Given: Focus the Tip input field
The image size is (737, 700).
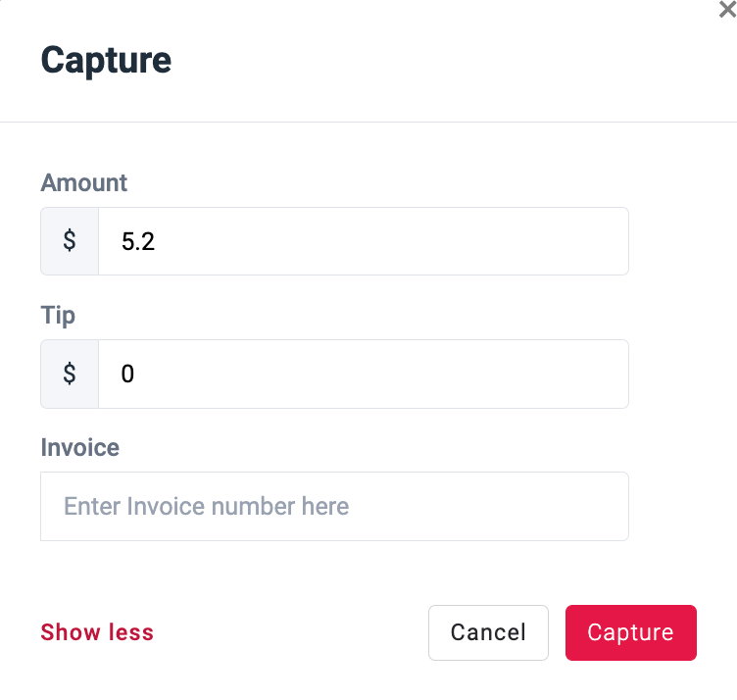Looking at the screenshot, I should click(363, 374).
